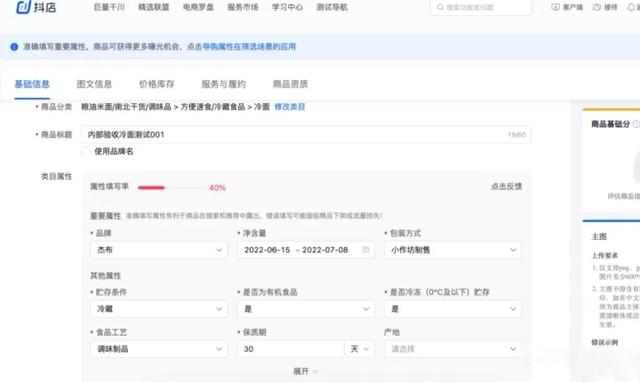Click the 抖店 logo icon
The height and width of the screenshot is (382, 640).
(x=23, y=7)
